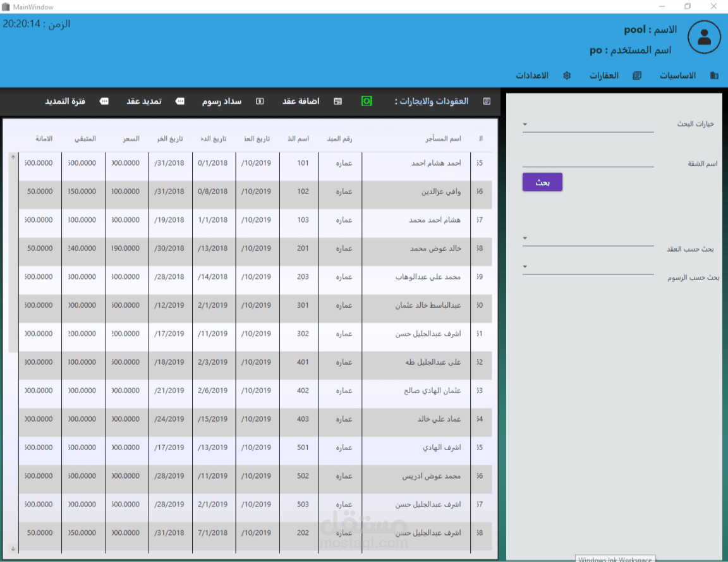
Task: Sort by اسم المساجر column header
Action: [443, 139]
